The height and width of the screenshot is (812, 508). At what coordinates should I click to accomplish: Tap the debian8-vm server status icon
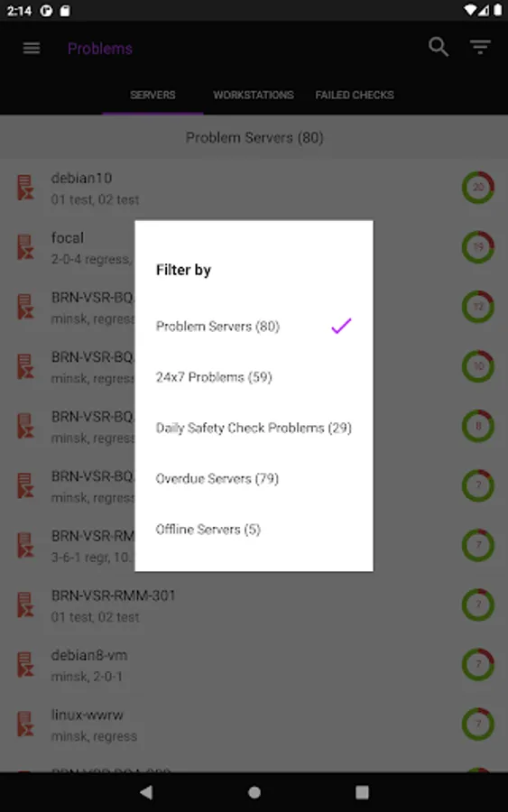point(25,665)
